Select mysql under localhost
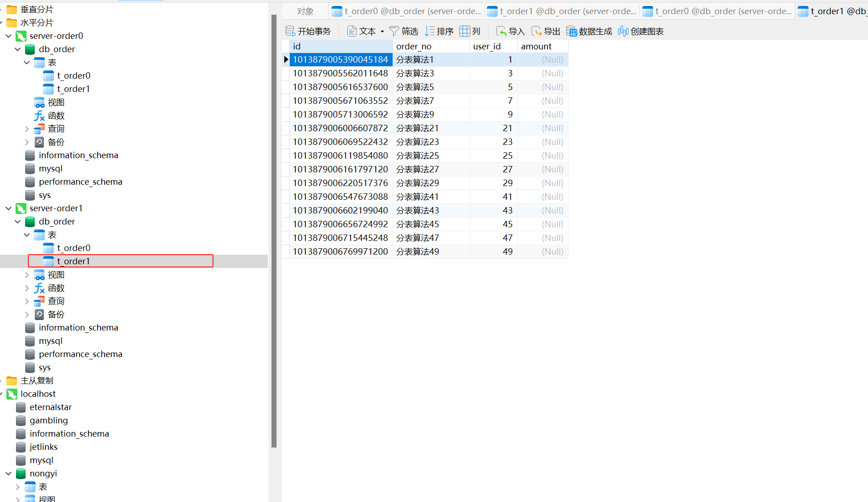Viewport: 868px width, 502px height. pyautogui.click(x=42, y=460)
